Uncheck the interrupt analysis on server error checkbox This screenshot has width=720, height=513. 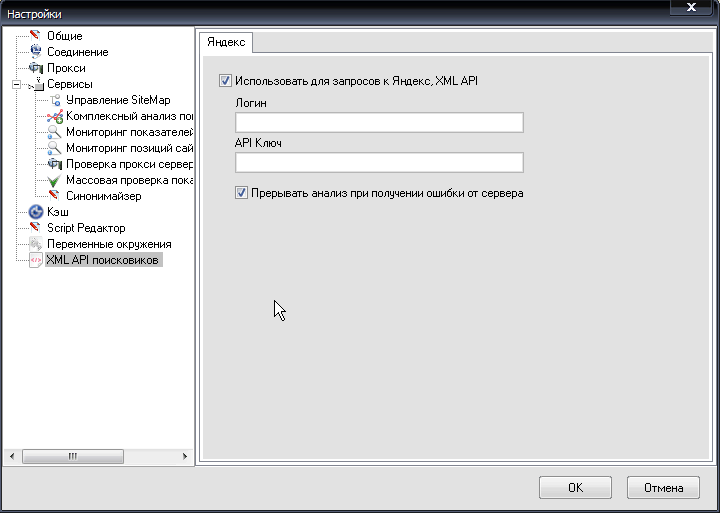[x=242, y=193]
